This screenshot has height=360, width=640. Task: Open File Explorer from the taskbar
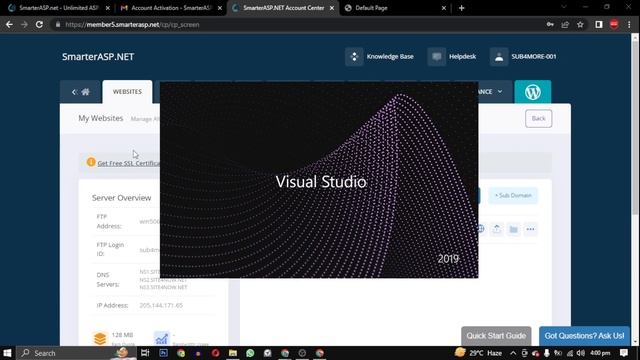(233, 353)
